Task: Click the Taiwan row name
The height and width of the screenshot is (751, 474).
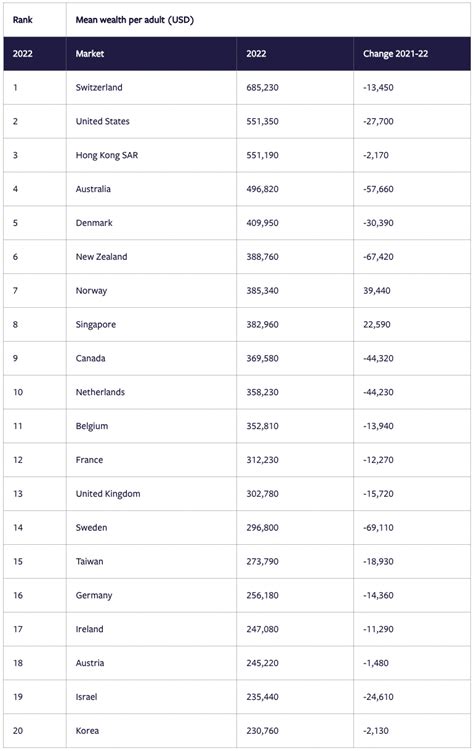Action: (90, 561)
